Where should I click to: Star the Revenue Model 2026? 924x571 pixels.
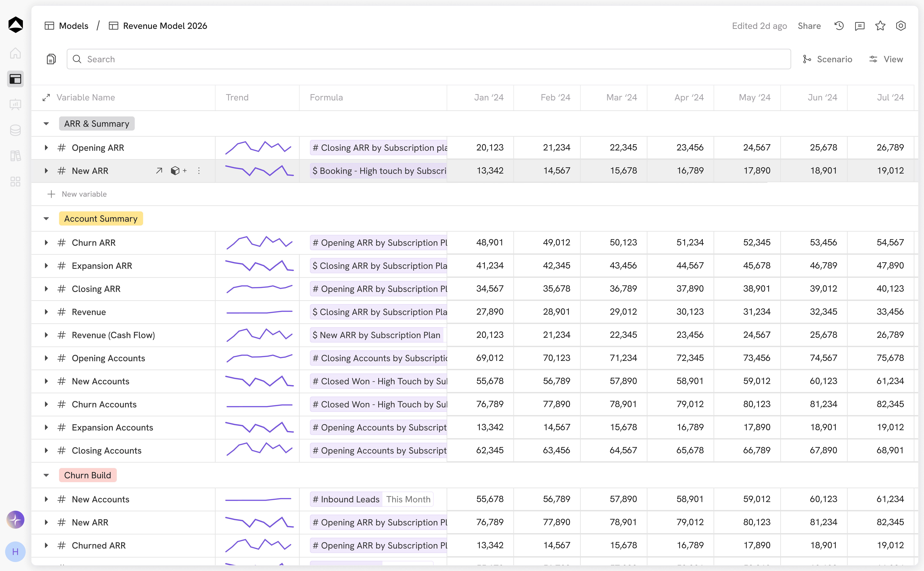coord(880,26)
